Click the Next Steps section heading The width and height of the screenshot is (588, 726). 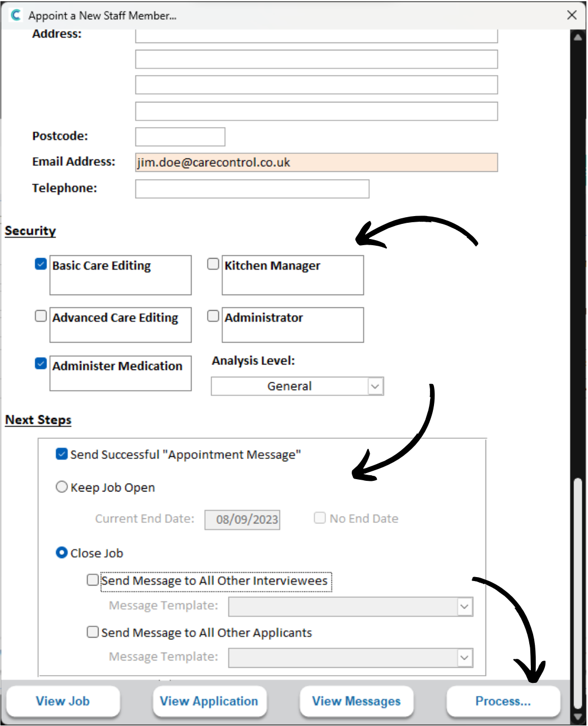[38, 420]
